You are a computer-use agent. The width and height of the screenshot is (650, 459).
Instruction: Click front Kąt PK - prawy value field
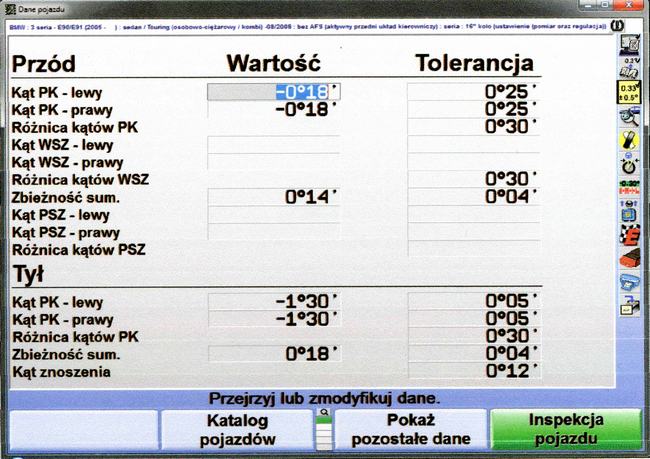[x=273, y=109]
